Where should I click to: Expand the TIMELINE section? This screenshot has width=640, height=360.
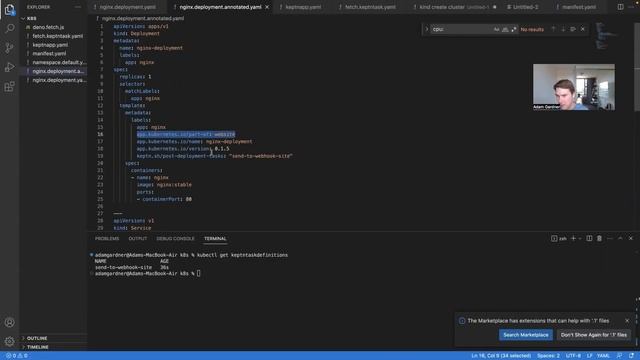pyautogui.click(x=53, y=347)
